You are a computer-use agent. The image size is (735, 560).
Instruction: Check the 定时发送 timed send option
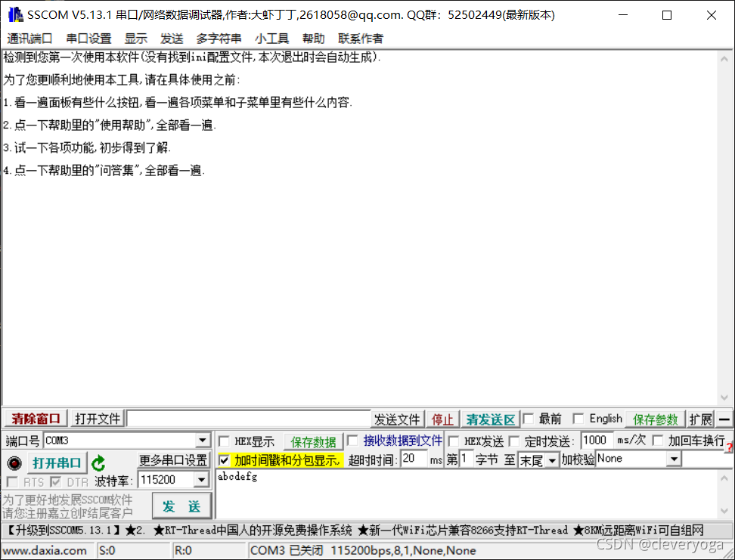pos(515,441)
